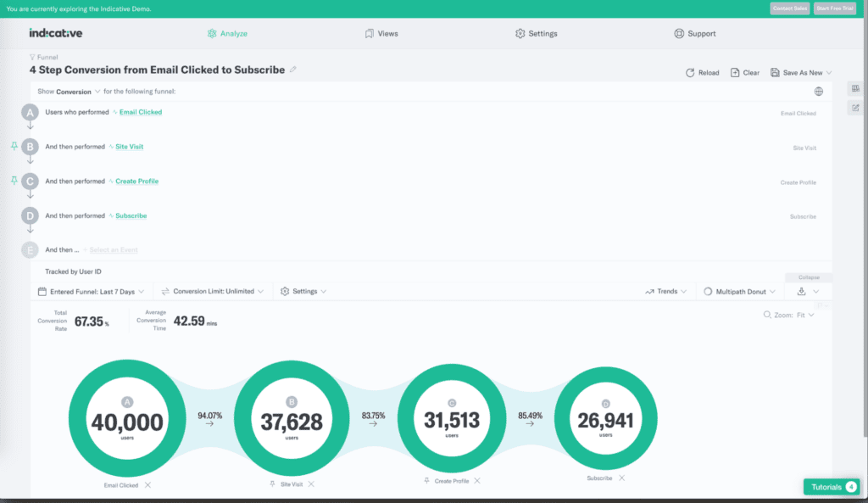Click the table panel icon in the right sidebar
Image resolution: width=868 pixels, height=503 pixels.
point(855,87)
